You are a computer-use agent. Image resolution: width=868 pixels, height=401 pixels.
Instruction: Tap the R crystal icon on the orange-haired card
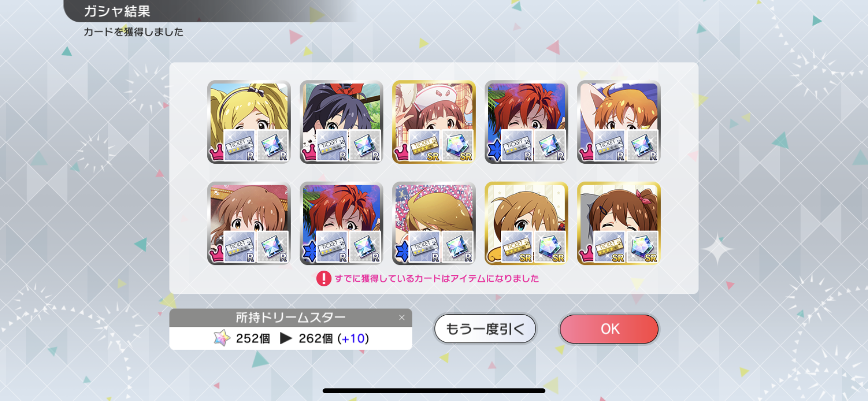(642, 145)
